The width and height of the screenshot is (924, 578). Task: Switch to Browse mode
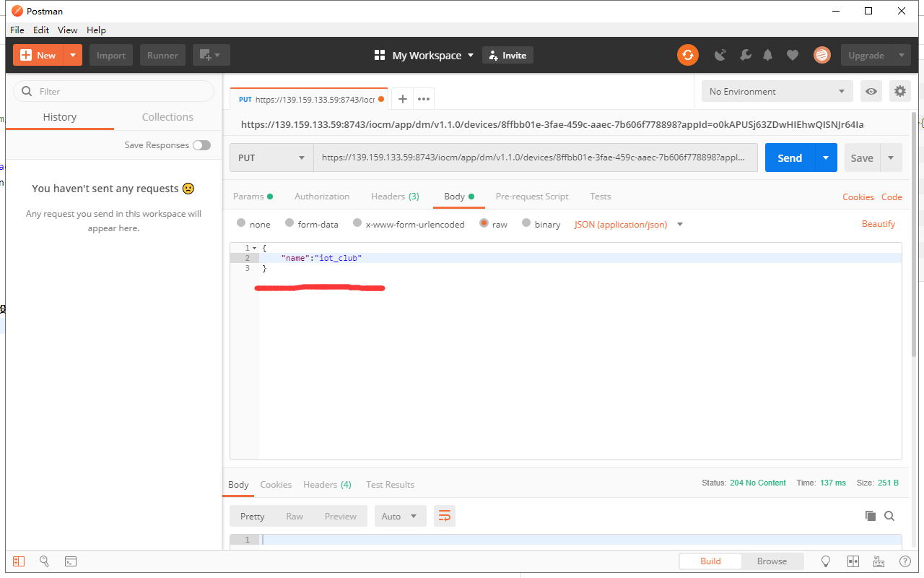click(772, 561)
